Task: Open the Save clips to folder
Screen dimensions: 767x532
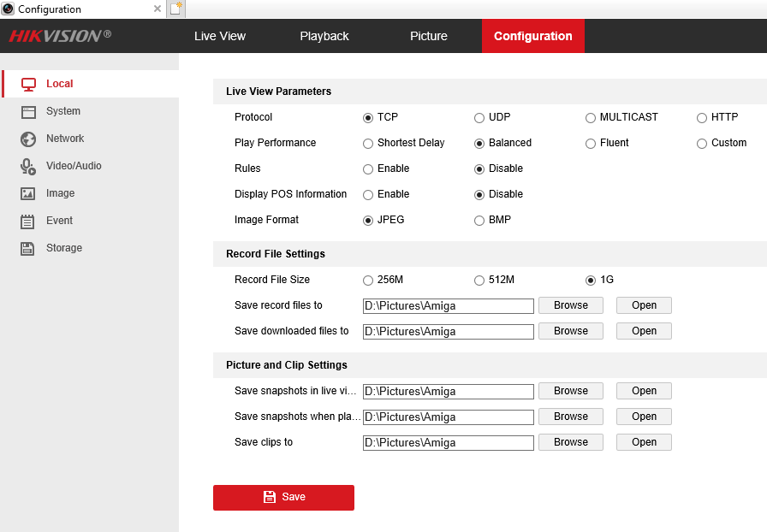Action: 644,442
